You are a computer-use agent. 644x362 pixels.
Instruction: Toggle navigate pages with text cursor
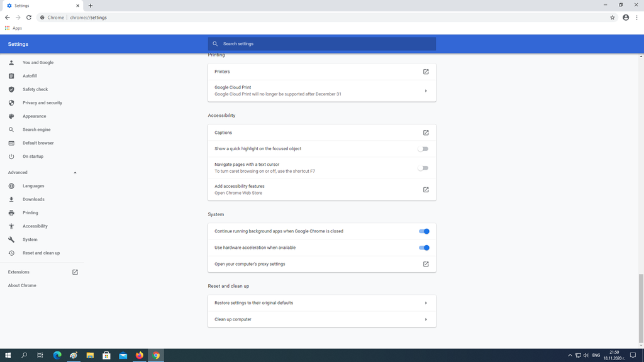coord(423,168)
